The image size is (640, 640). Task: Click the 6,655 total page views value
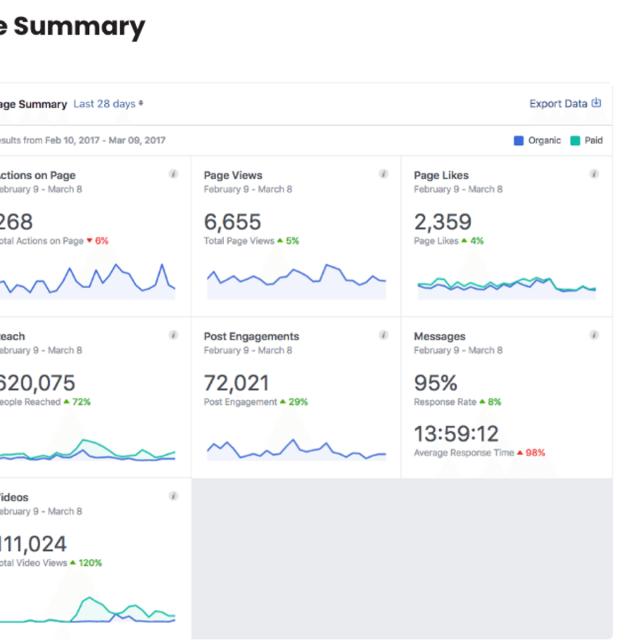click(x=232, y=222)
